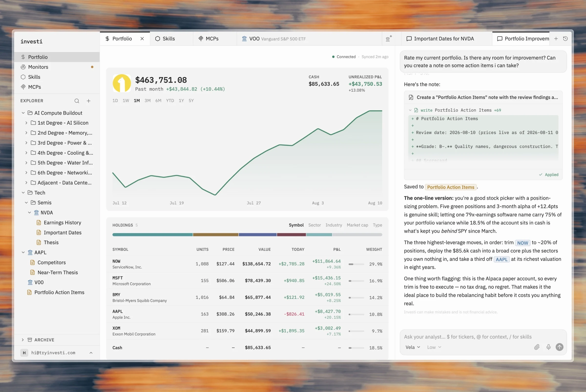Viewport: 586px width, 392px height.
Task: Click the NOW ticker chip in chat
Action: 523,243
